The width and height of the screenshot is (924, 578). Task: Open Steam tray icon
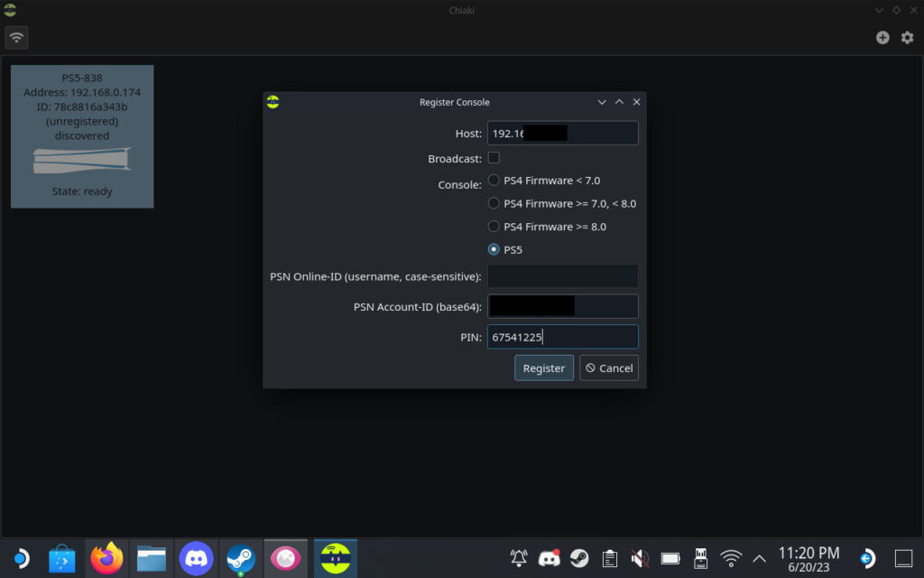pos(579,558)
